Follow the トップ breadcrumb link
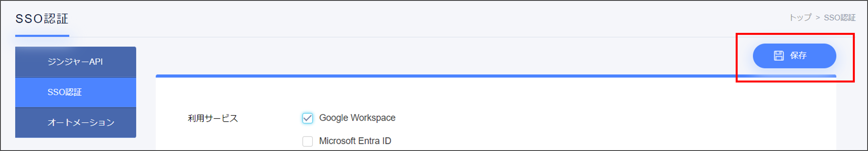 click(800, 18)
